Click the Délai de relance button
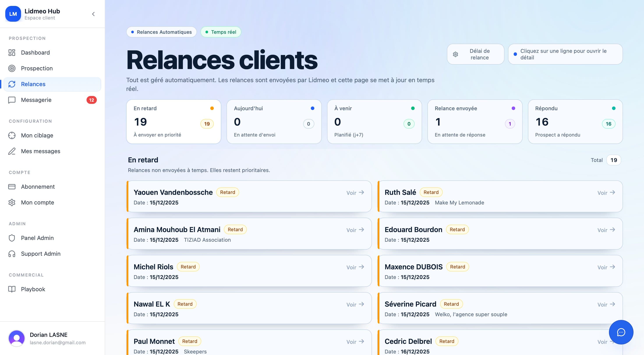The width and height of the screenshot is (644, 355). (475, 54)
